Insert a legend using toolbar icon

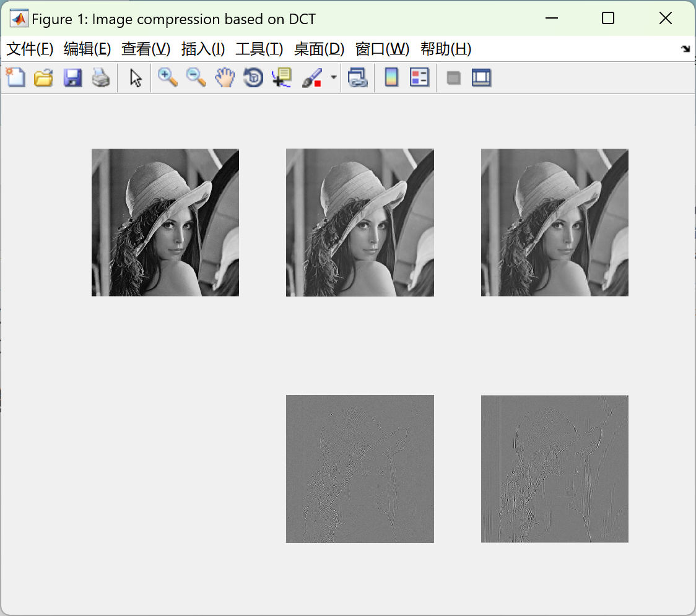click(419, 77)
